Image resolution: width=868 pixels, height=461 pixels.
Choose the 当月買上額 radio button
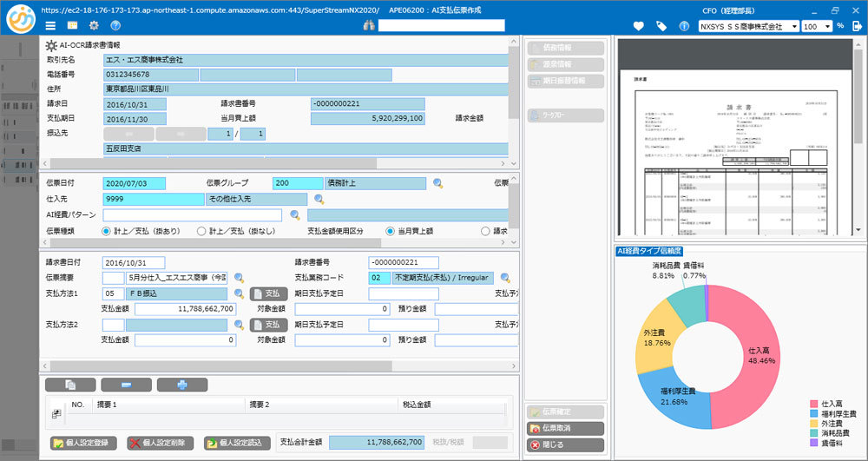click(390, 231)
